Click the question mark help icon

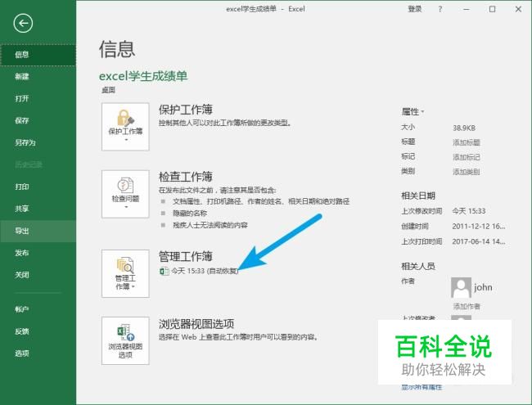[x=440, y=9]
